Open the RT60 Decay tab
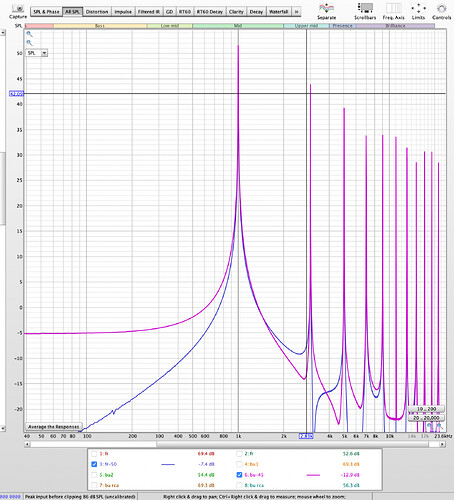454x500 pixels. (210, 12)
